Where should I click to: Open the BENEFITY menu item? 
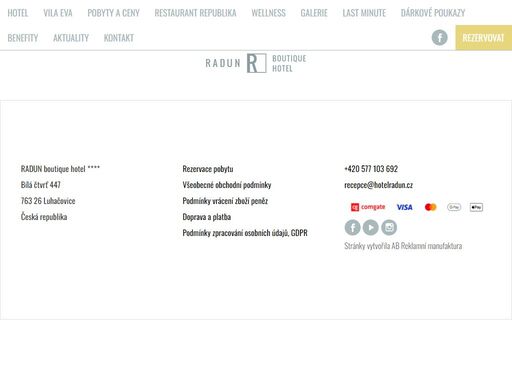click(x=23, y=38)
